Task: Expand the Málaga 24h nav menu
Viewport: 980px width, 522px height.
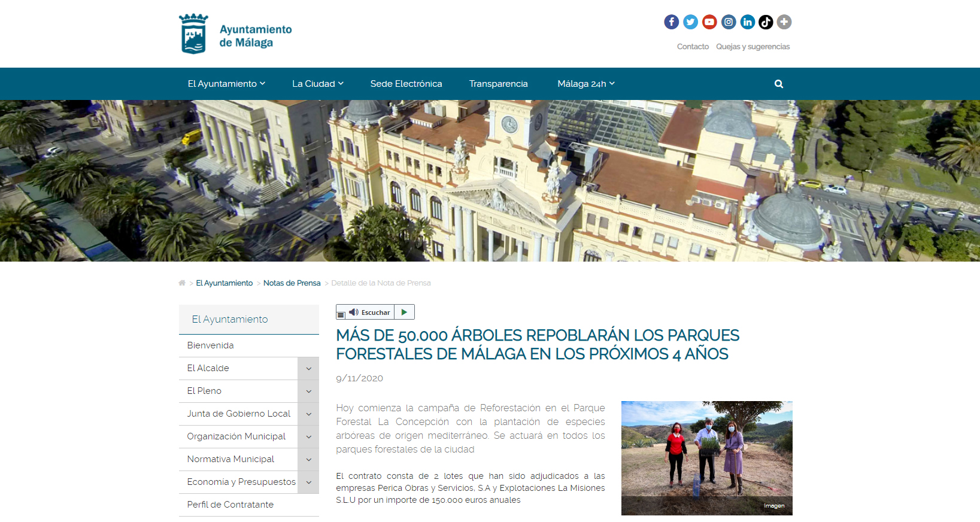Action: pos(586,84)
